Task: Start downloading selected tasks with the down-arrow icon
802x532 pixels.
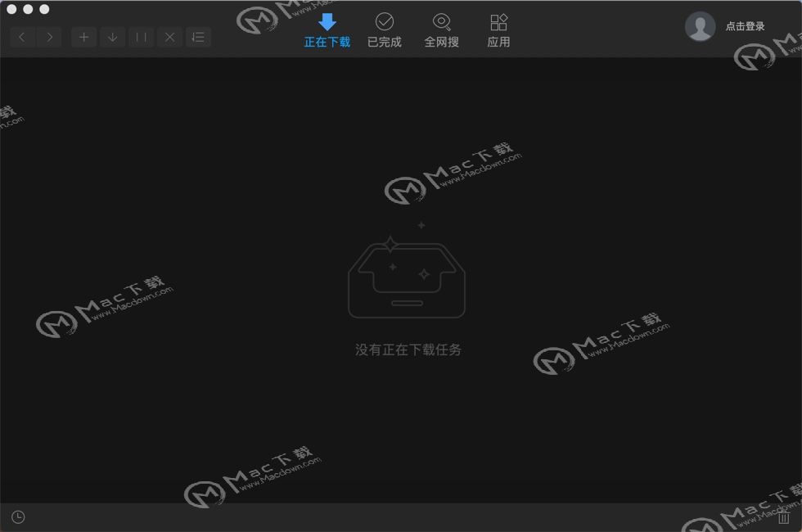Action: (112, 37)
